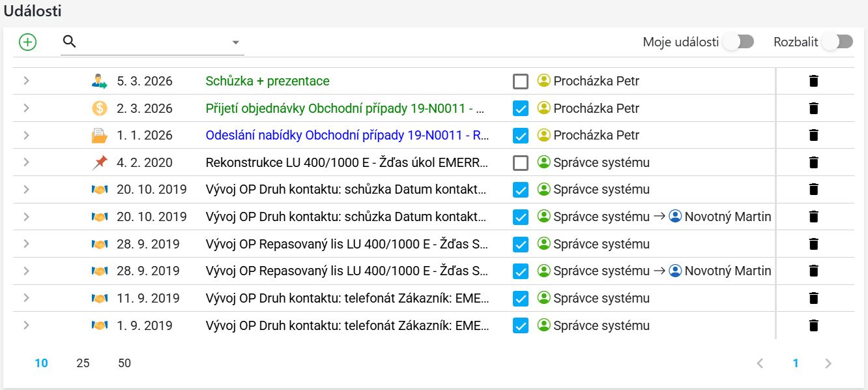The width and height of the screenshot is (868, 390).
Task: Click the folder icon for 1. 1. 2026 event
Action: coord(99,136)
